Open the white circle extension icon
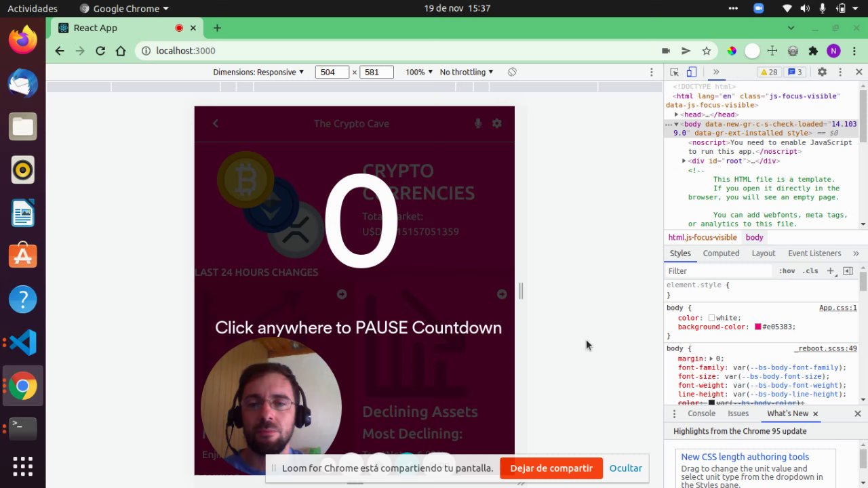868x488 pixels. (x=752, y=51)
